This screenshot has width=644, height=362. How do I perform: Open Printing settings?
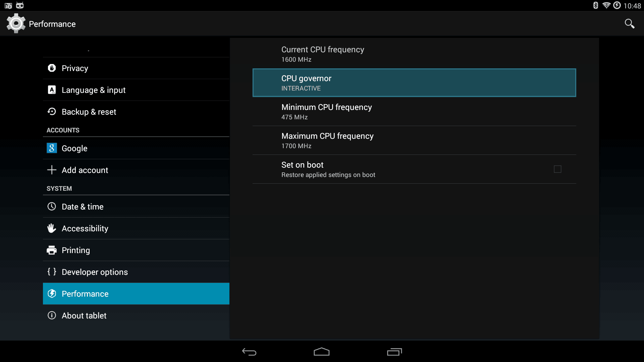[x=75, y=250]
